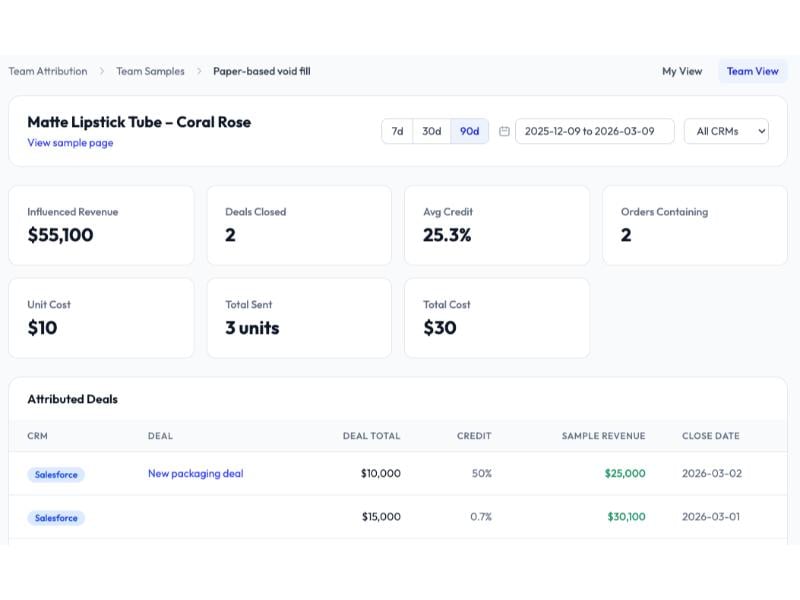Screen dimensions: 800x600
Task: Click the Salesforce badge on the $15,000 deal
Action: [x=56, y=518]
